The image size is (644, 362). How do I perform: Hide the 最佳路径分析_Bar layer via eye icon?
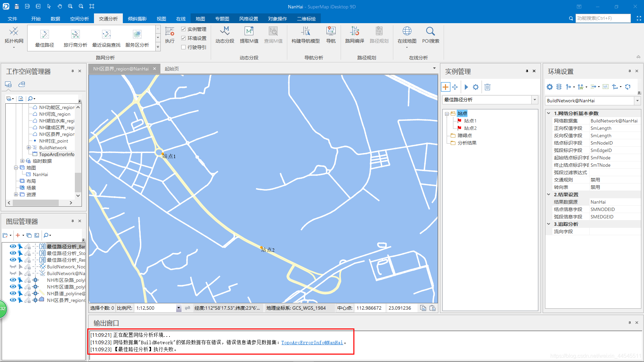(x=13, y=247)
